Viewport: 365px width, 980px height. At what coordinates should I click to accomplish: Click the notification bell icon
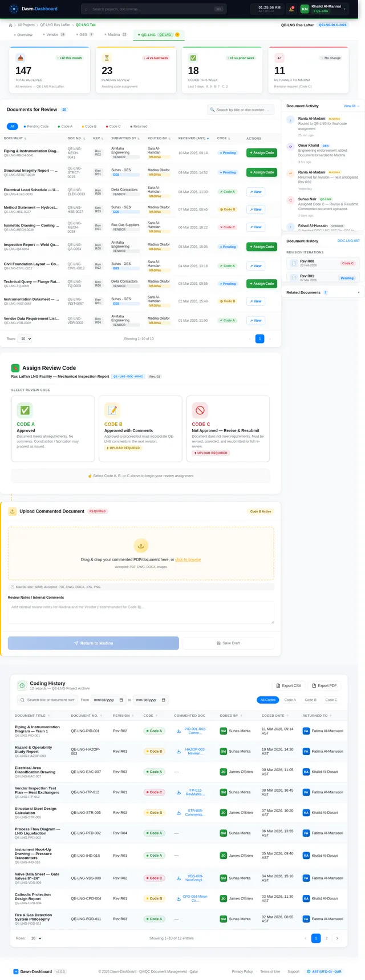(x=292, y=9)
